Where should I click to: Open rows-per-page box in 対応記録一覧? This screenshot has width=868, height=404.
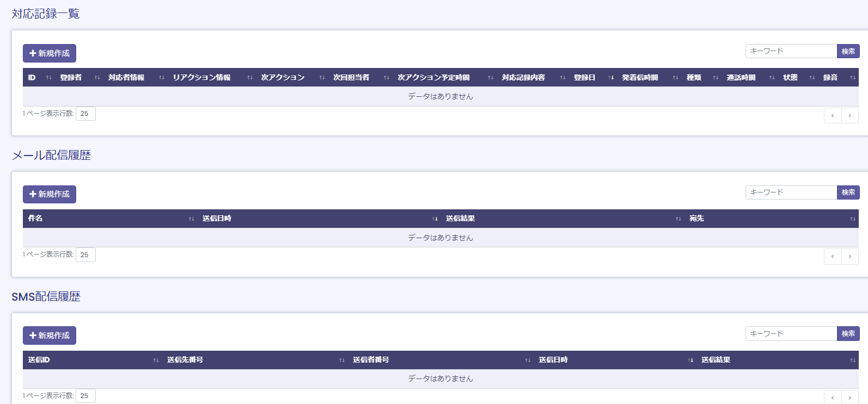(85, 114)
